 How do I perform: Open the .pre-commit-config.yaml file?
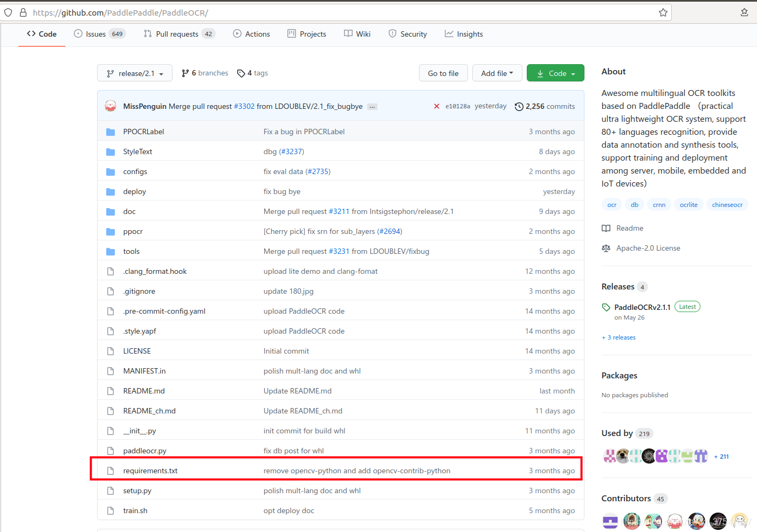[164, 311]
